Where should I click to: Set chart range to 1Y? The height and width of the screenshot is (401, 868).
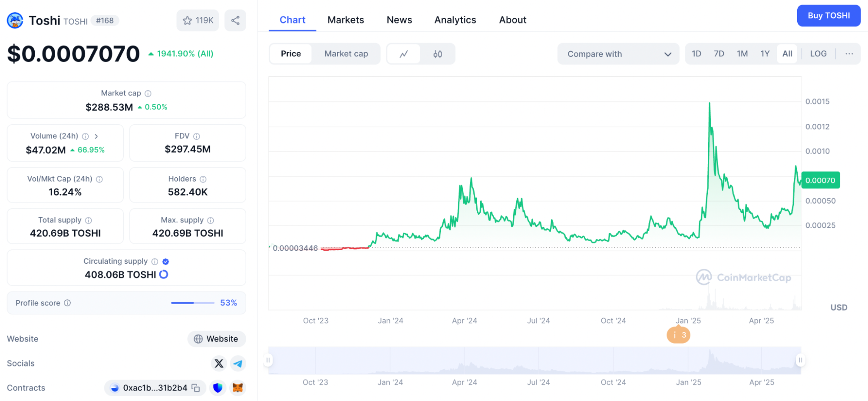point(765,54)
